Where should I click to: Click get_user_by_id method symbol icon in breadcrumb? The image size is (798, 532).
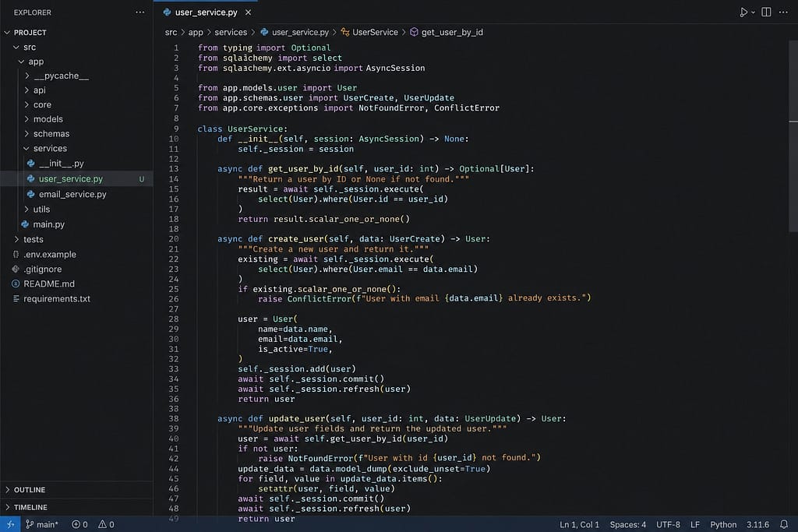[415, 32]
